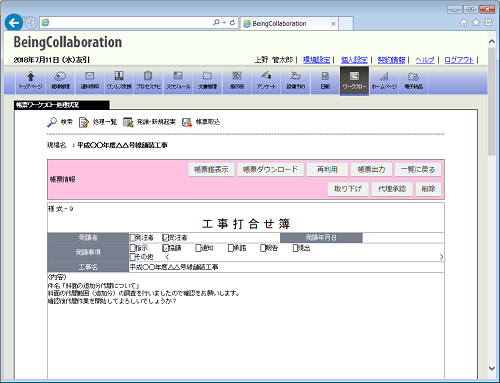This screenshot has width=500, height=383.
Task: Click 再利用 button
Action: (327, 170)
